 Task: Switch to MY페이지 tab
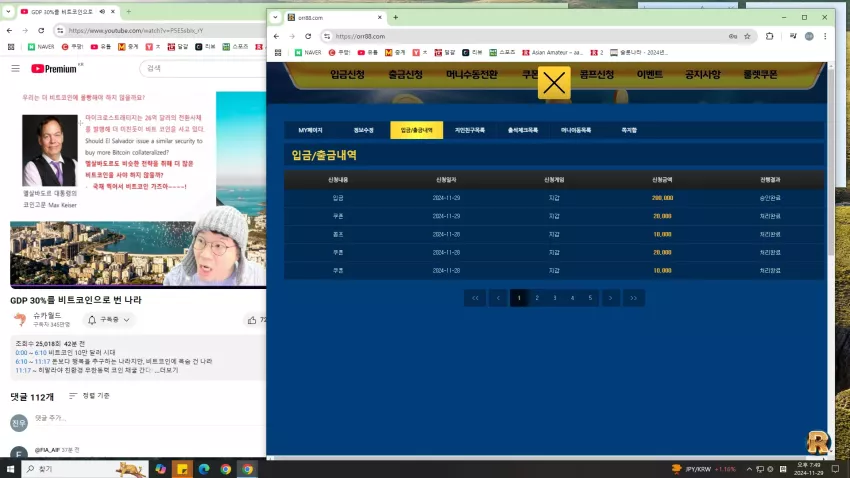coord(311,130)
